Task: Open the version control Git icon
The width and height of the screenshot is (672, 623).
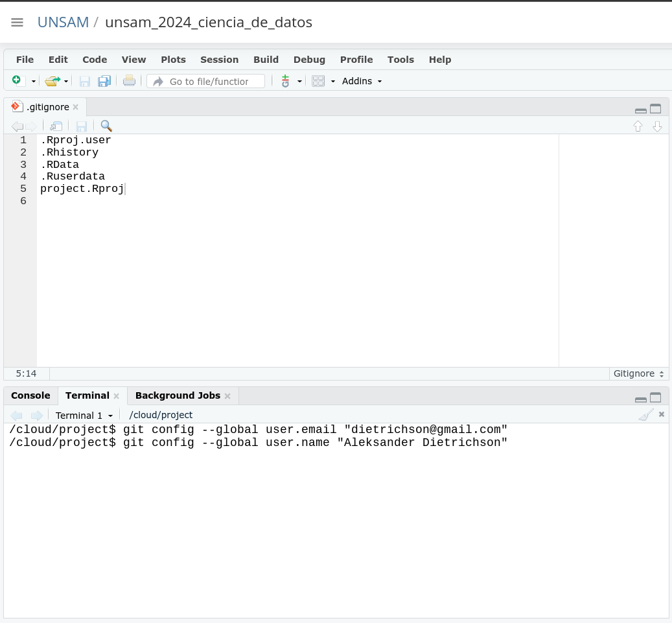Action: [x=285, y=81]
